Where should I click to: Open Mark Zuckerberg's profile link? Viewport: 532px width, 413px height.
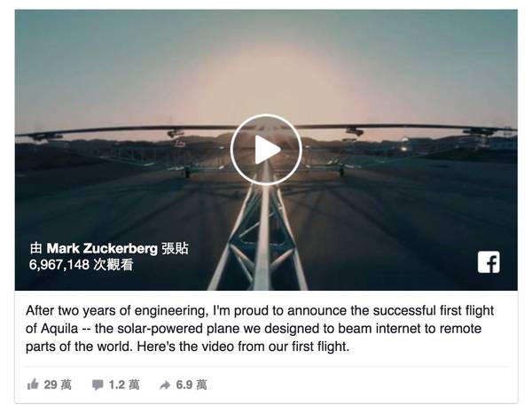pos(102,247)
